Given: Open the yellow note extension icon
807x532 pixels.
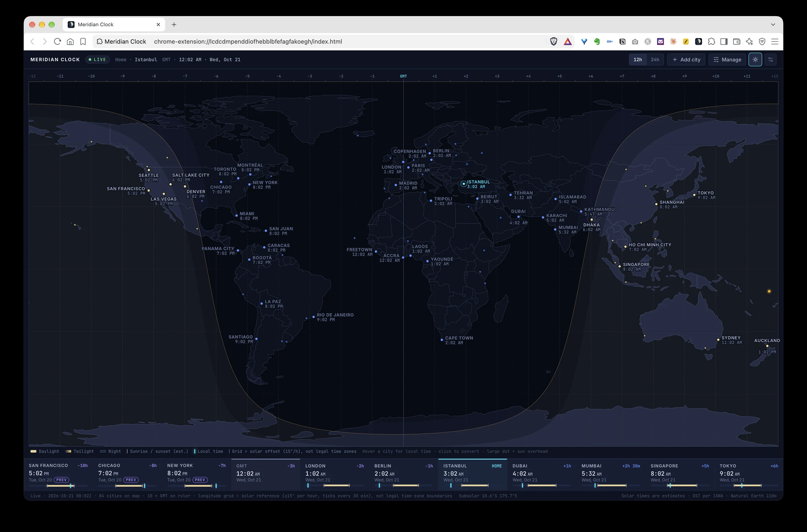Looking at the screenshot, I should coord(686,41).
